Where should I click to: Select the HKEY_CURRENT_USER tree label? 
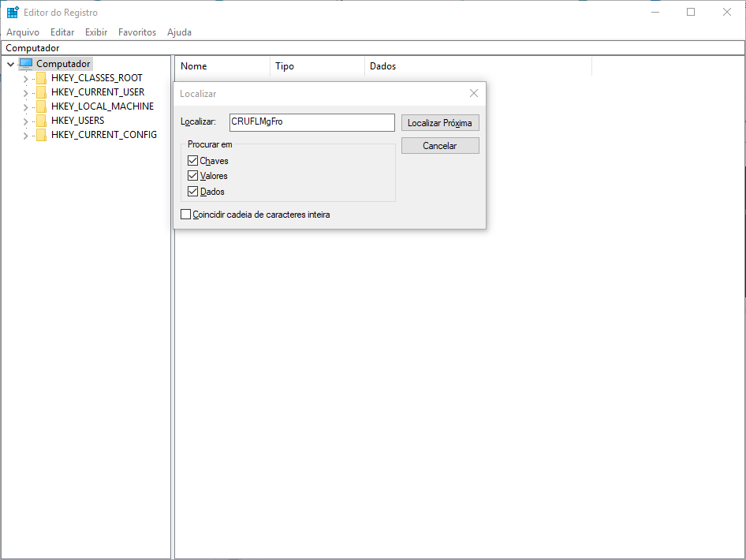pyautogui.click(x=98, y=92)
